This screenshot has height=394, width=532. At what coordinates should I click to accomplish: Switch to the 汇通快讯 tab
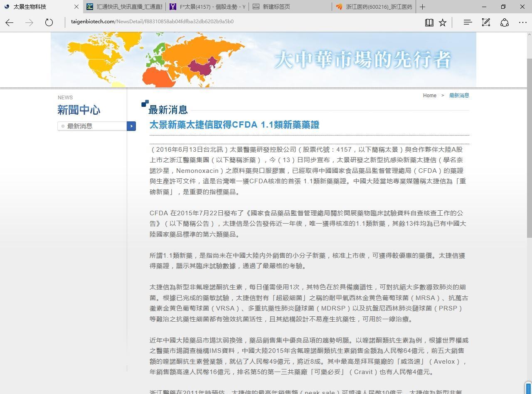click(124, 7)
